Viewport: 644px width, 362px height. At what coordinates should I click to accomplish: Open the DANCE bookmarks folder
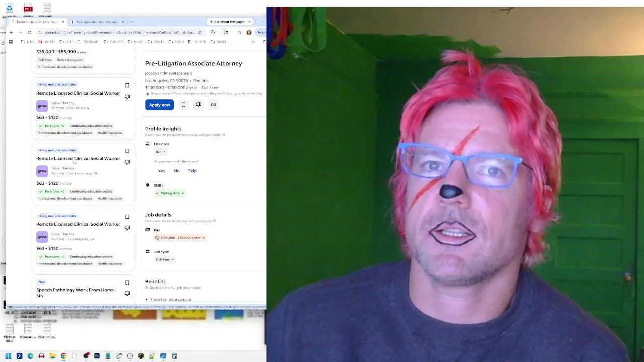[218, 42]
